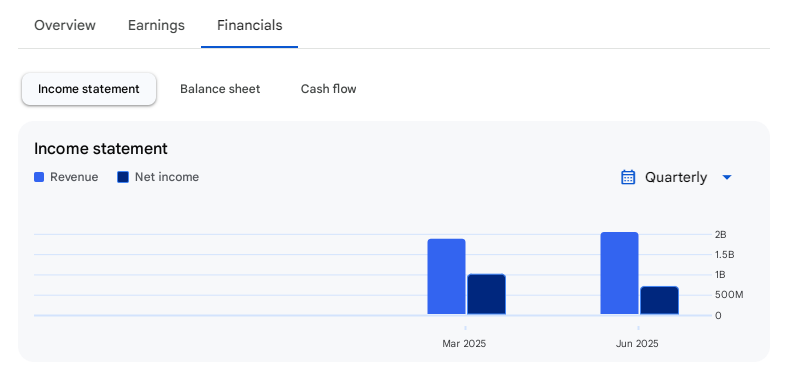
Task: Show the Balance sheet view
Action: pyautogui.click(x=220, y=89)
